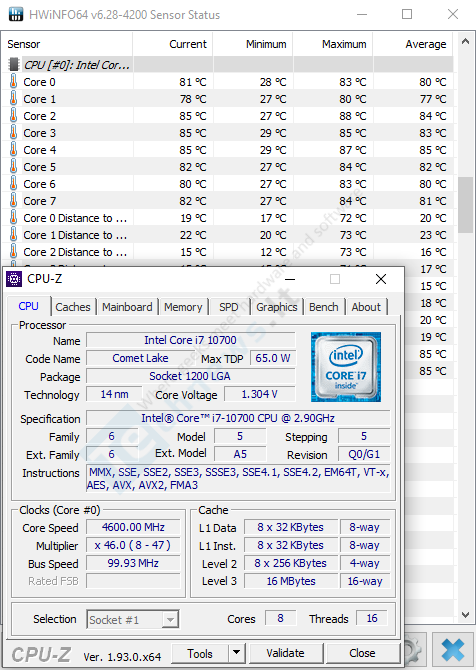This screenshot has height=670, width=476.
Task: Click the CPU chip icon beside CPU [#0]
Action: click(x=14, y=65)
